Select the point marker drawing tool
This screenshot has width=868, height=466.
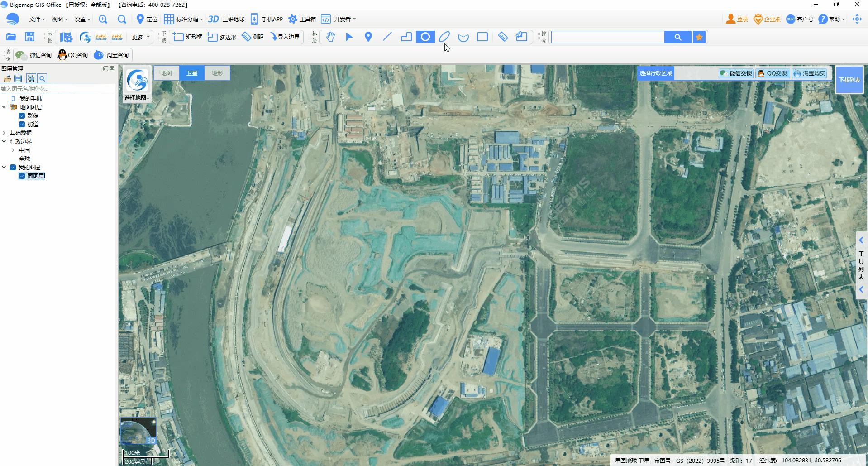point(368,37)
